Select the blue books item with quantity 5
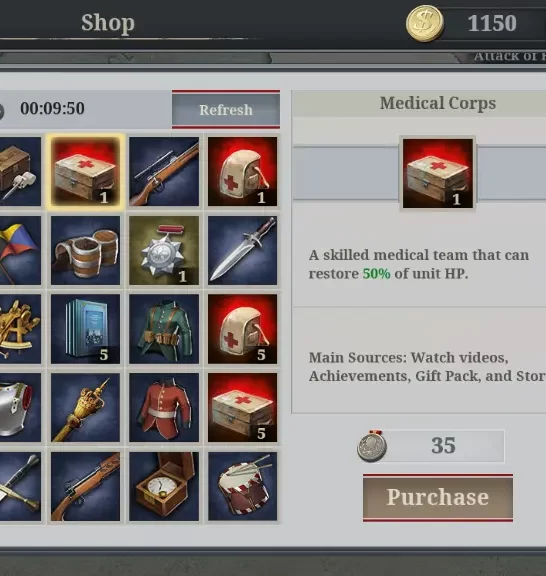The width and height of the screenshot is (546, 576). 85,329
